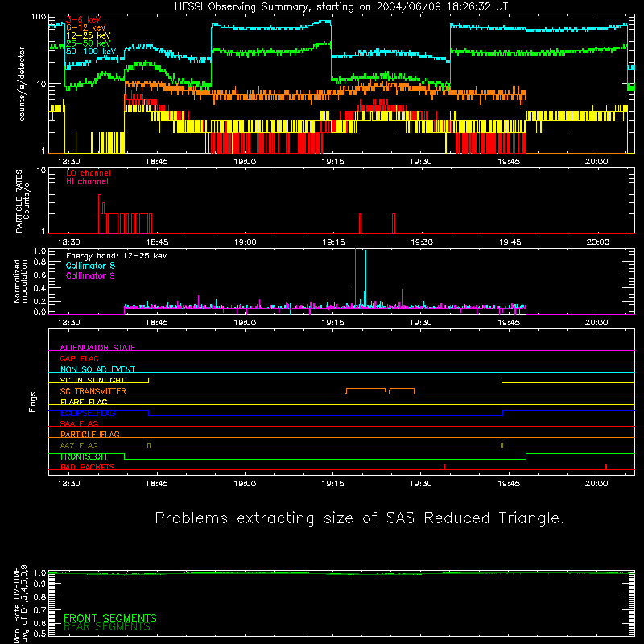Click the Energy band: 12-25 keV text
This screenshot has width=644, height=644.
point(117,256)
